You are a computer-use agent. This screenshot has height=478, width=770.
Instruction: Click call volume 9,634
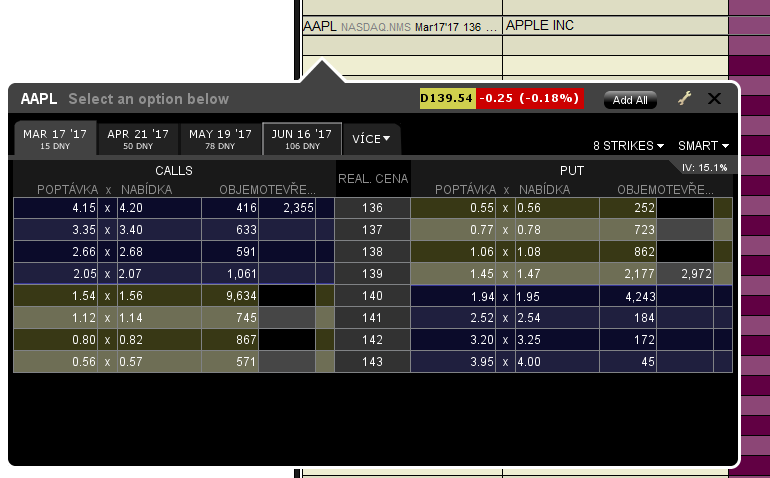tap(230, 296)
